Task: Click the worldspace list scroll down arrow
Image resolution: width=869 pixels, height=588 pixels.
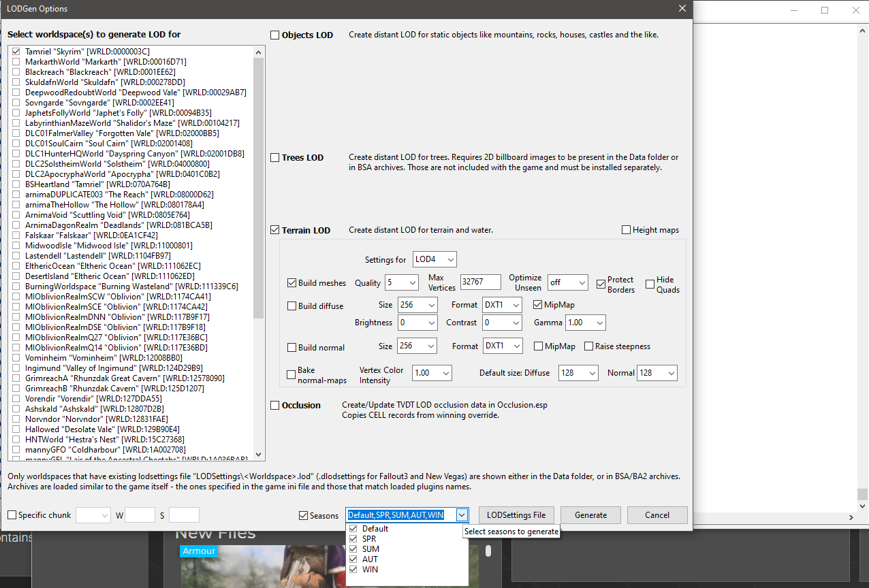Action: pyautogui.click(x=259, y=454)
